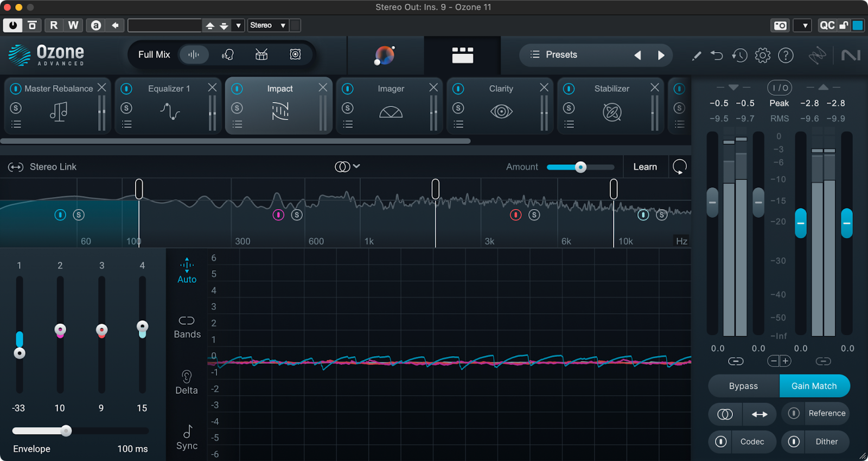Toggle Stereo Link
This screenshot has height=461, width=868.
(42, 167)
